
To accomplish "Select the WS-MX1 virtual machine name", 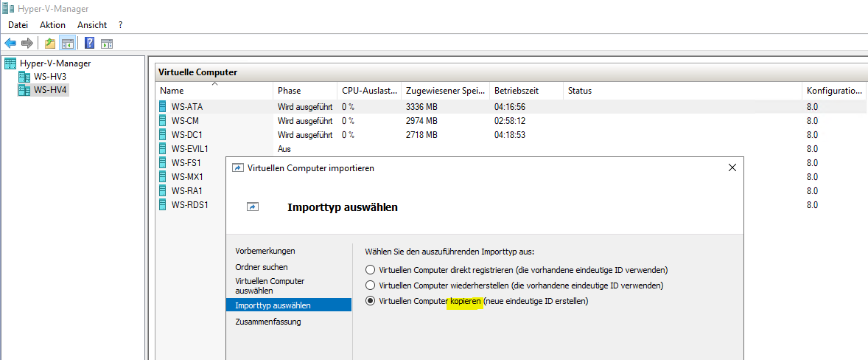I will 187,176.
